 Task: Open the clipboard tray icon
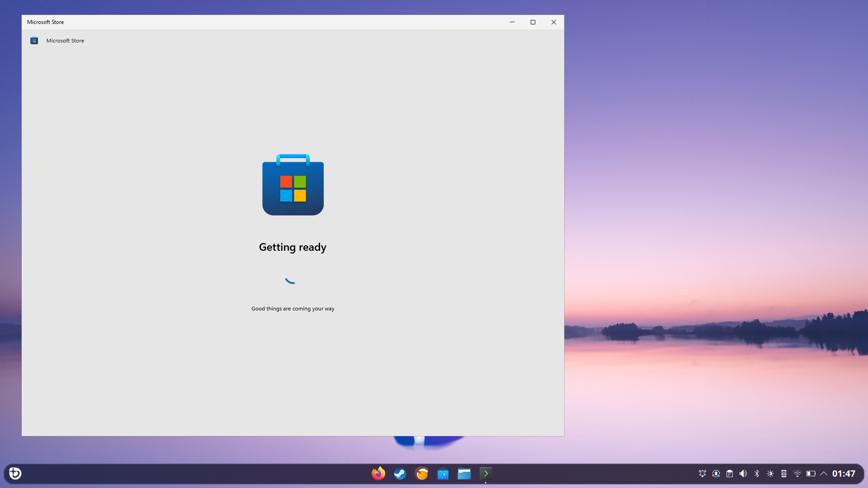730,474
